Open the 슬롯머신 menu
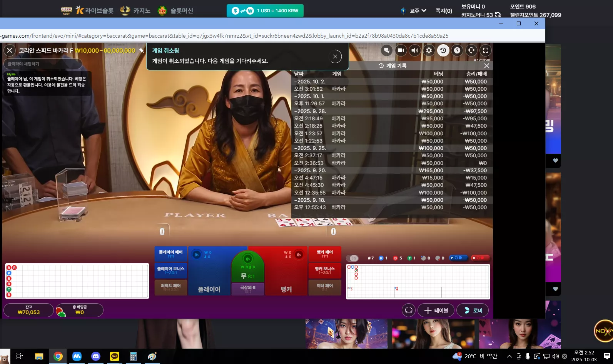 [x=175, y=11]
